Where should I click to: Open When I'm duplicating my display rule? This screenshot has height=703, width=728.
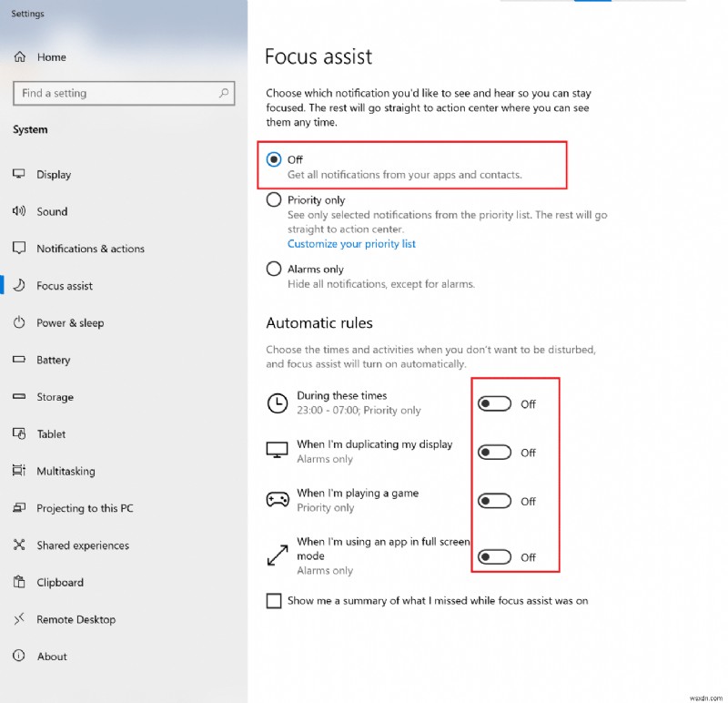point(374,445)
